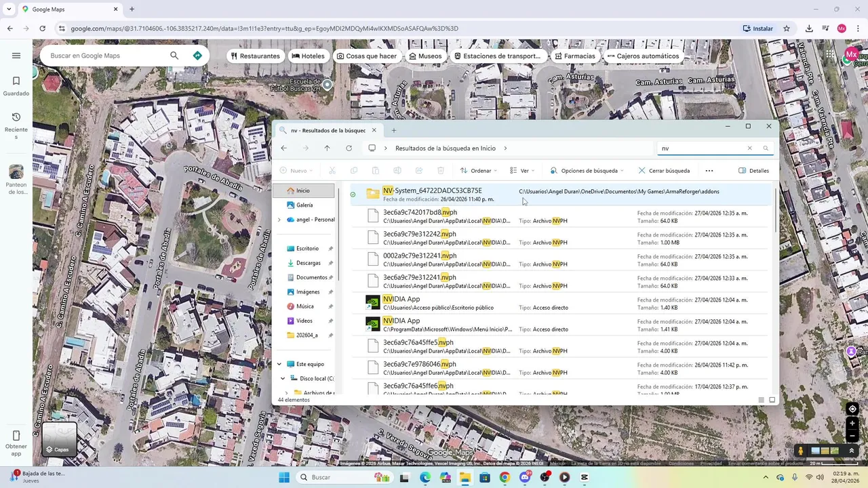The image size is (868, 488).
Task: Click the my-location button on the map
Action: click(852, 409)
